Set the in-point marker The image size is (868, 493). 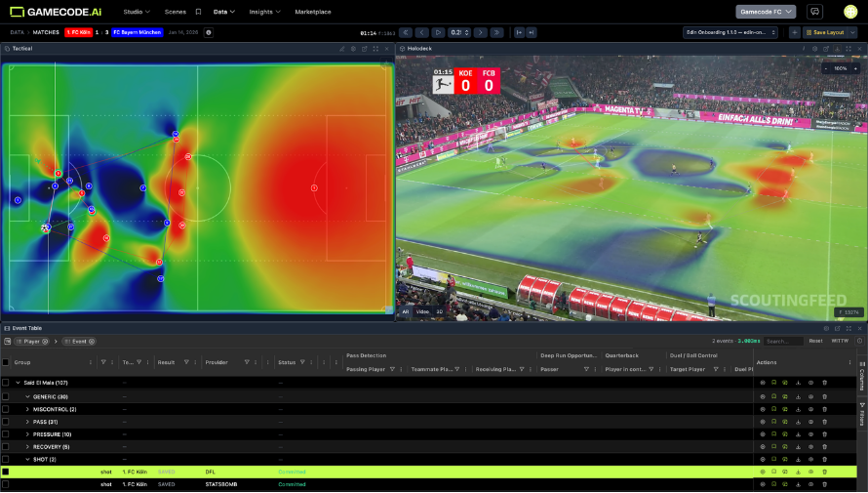coord(519,32)
